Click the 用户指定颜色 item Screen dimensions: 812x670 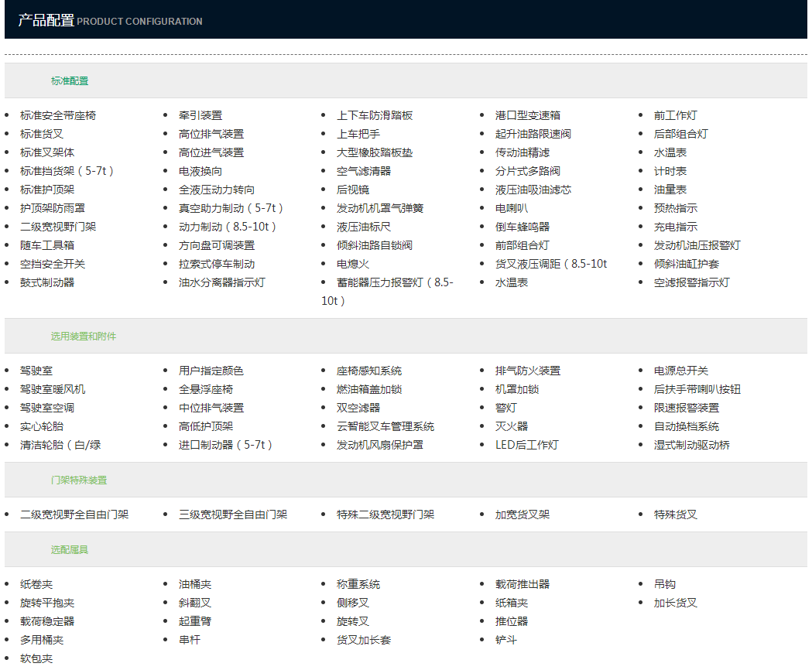211,371
